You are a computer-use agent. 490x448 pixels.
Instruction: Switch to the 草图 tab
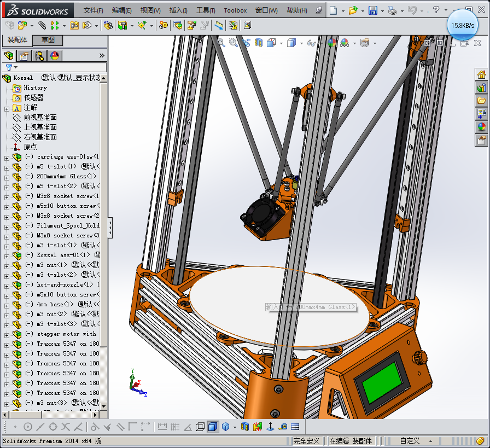(x=48, y=40)
